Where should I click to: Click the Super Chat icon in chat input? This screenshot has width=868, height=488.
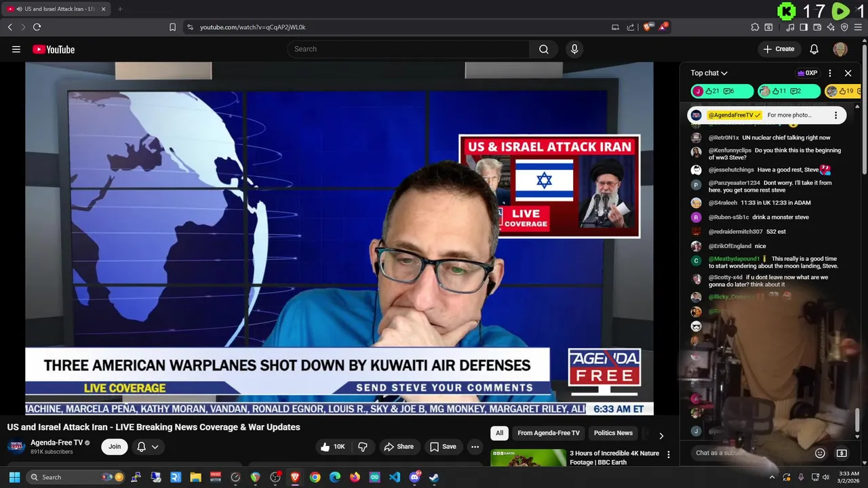(x=842, y=453)
